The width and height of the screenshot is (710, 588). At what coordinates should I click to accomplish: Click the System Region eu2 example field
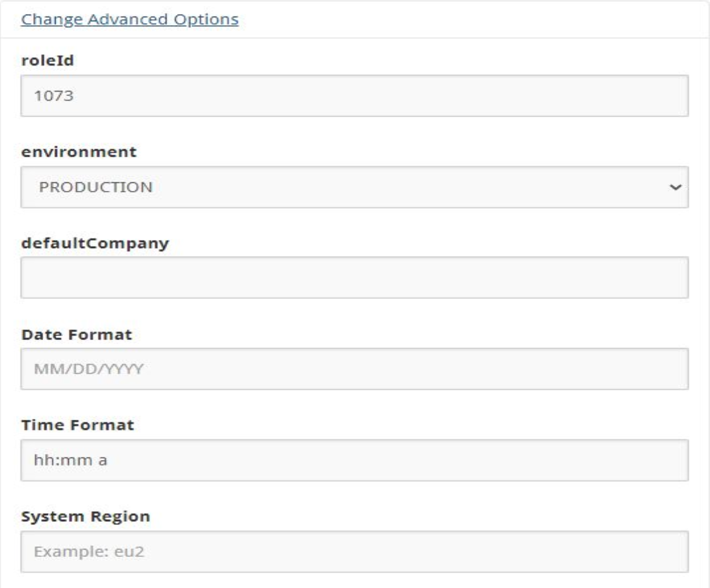[355, 552]
